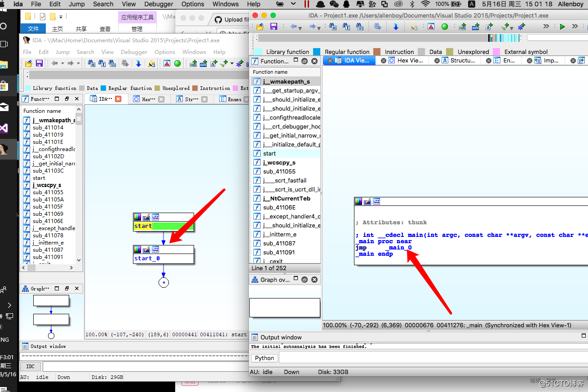The image size is (588, 392).
Task: Open forward-history dropdown arrow in Mac IDA
Action: 319,28
